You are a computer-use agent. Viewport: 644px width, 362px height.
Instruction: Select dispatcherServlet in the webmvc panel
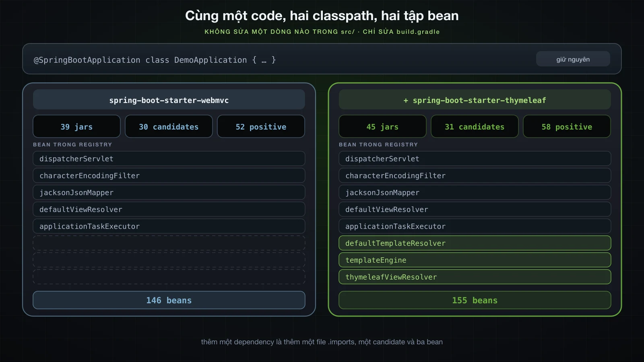point(169,158)
